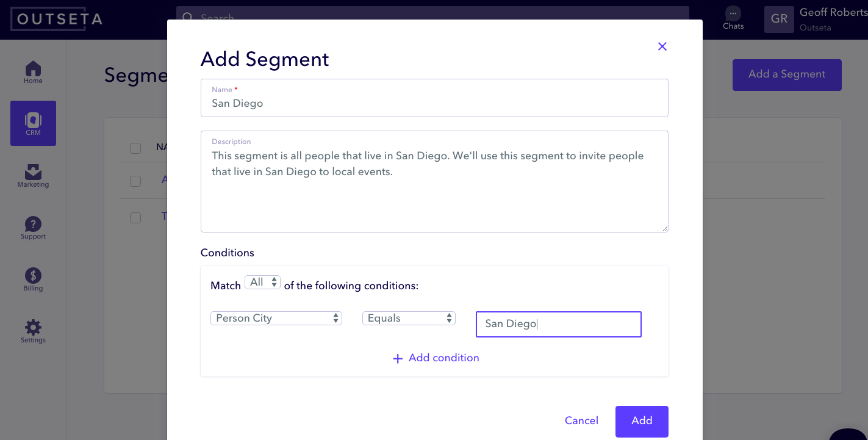Open the Home section in sidebar

tap(33, 71)
